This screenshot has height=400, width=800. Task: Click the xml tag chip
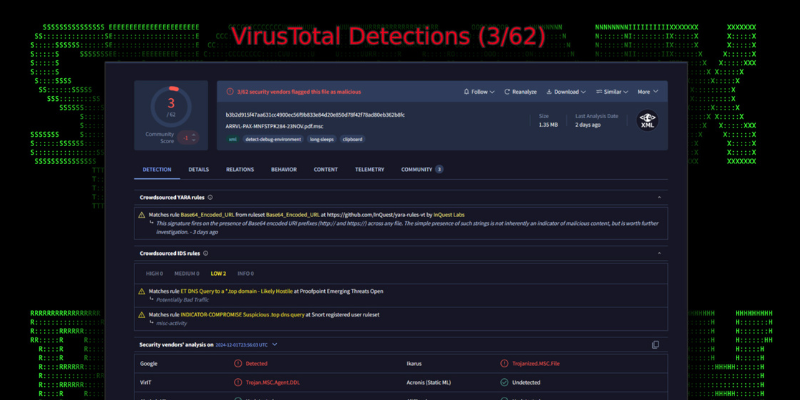pos(233,139)
